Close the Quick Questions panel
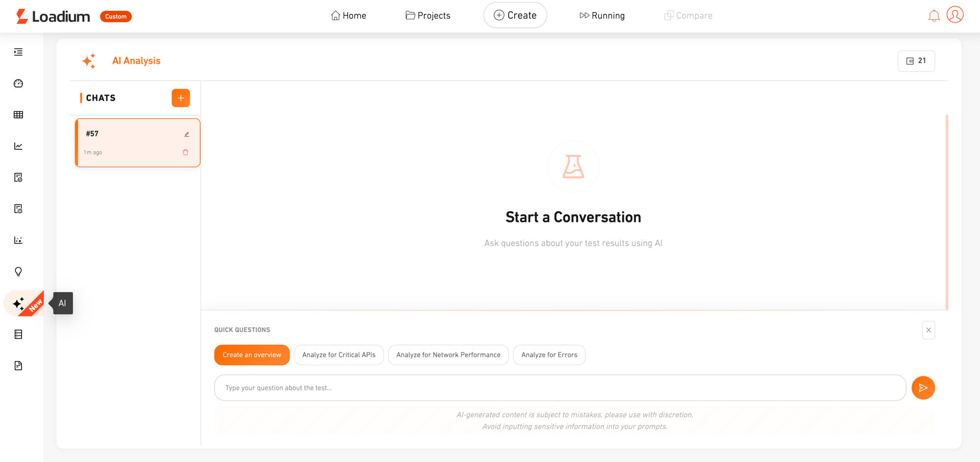The image size is (980, 462). 928,330
